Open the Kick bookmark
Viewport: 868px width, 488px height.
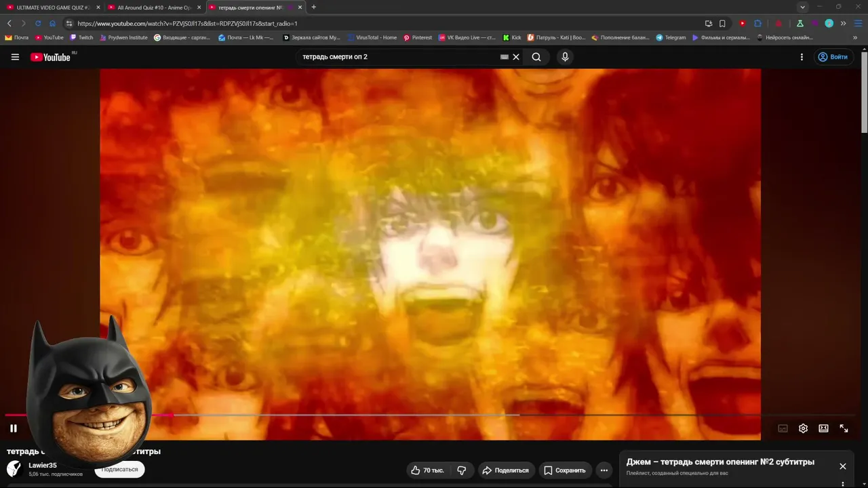(x=512, y=37)
